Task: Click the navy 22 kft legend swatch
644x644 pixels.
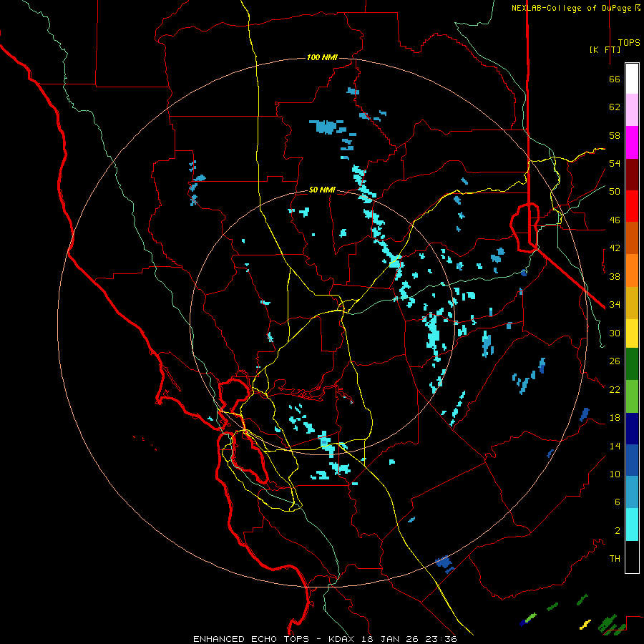Action: pyautogui.click(x=632, y=428)
